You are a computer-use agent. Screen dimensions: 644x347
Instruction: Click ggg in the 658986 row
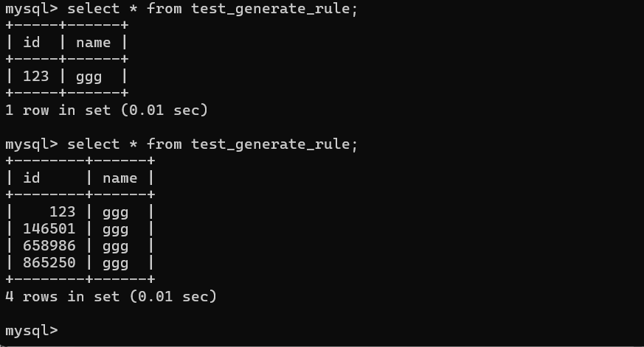[x=115, y=247]
